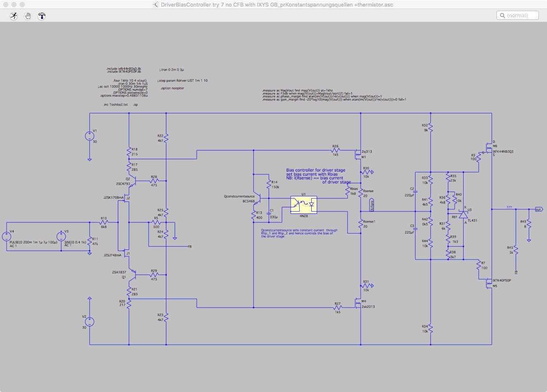Click the out net label flag
547x392 pixels.
(538, 209)
